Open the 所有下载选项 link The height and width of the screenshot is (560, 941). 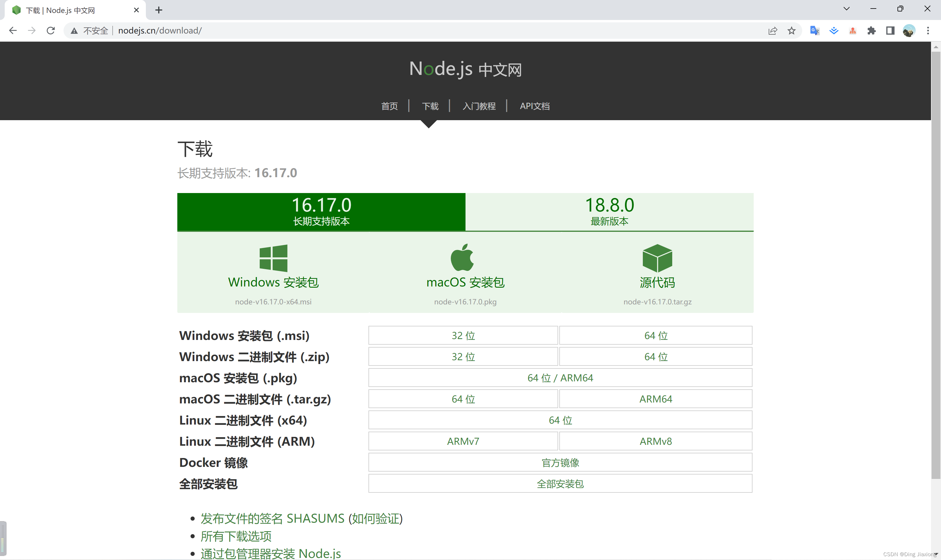point(236,536)
